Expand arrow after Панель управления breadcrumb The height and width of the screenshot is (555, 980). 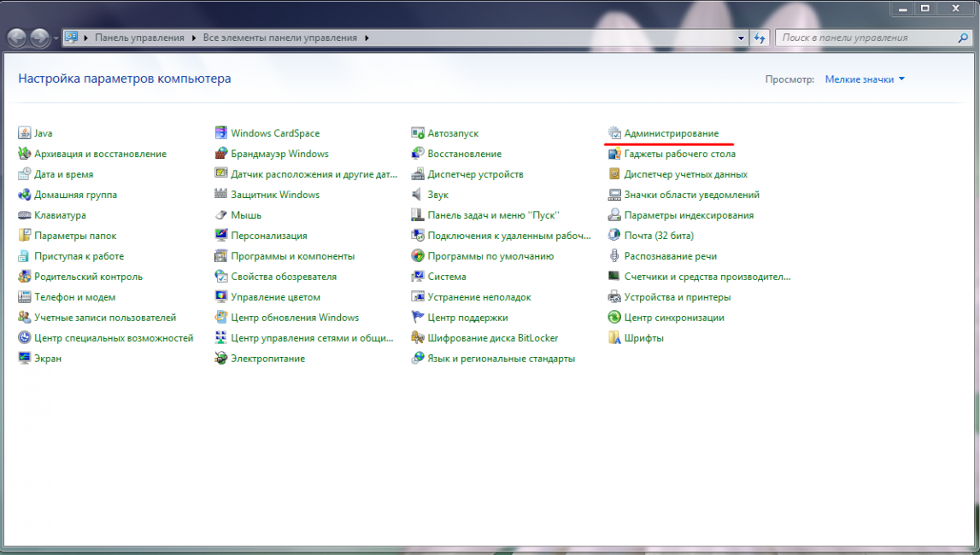click(194, 38)
